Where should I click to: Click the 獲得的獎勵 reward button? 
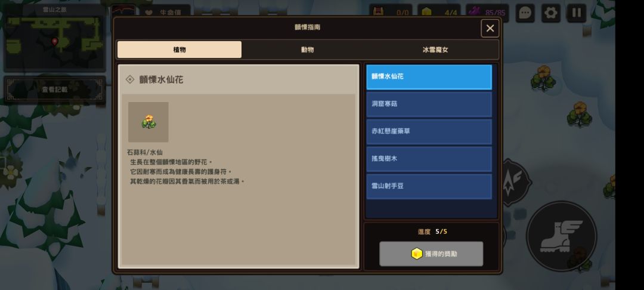tap(431, 254)
